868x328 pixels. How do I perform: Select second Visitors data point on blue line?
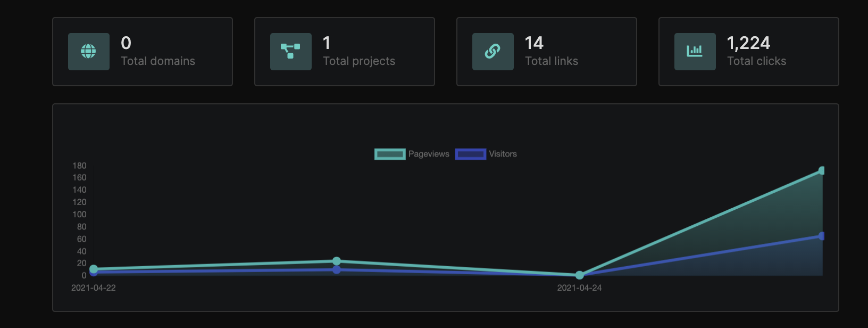click(337, 270)
